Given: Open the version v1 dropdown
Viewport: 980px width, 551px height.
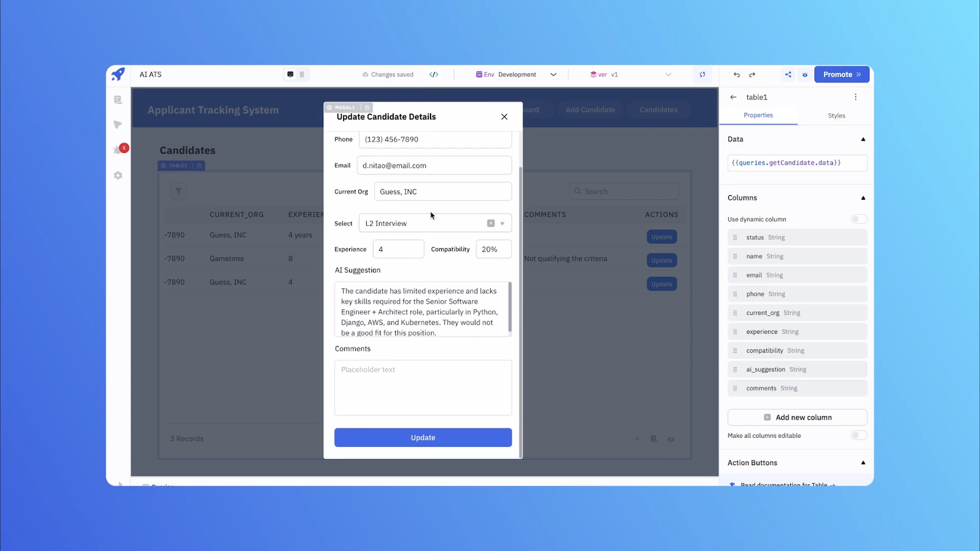Looking at the screenshot, I should tap(668, 74).
